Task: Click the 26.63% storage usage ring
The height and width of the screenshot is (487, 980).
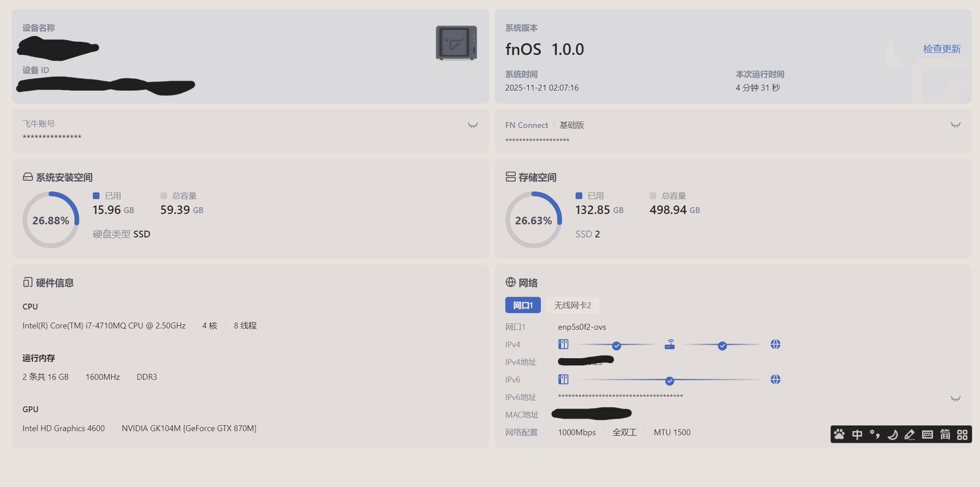Action: click(533, 220)
